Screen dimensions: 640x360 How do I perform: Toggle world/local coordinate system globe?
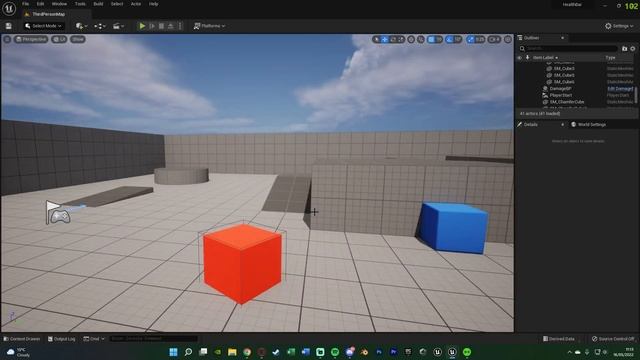point(411,39)
